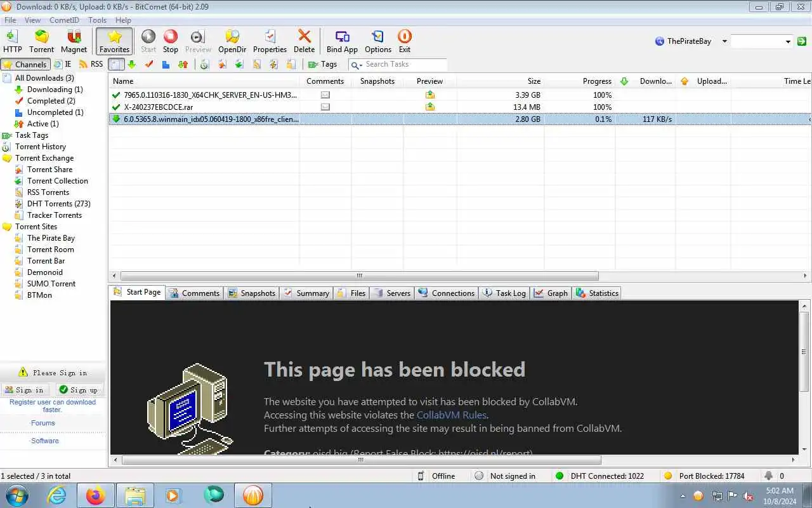Click into the Search Tasks field
The image size is (812, 508).
(405, 64)
